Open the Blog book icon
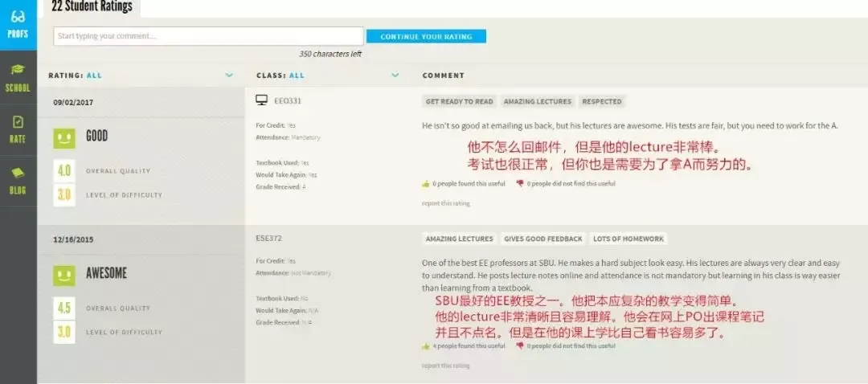This screenshot has height=384, width=868. click(x=18, y=173)
